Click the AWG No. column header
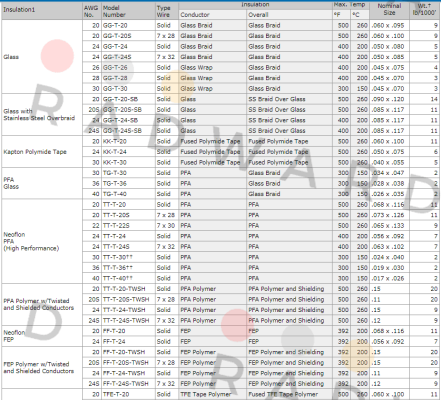441x400 pixels. [x=92, y=11]
